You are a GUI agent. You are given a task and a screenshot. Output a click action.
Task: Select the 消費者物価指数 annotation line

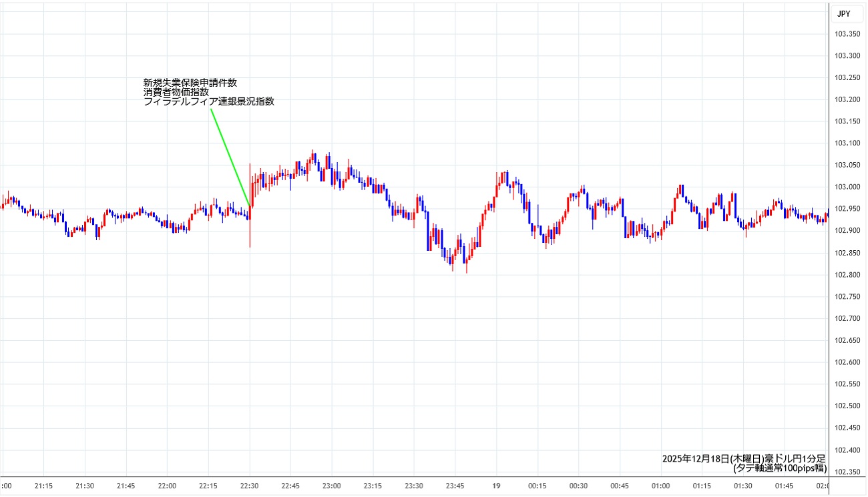176,92
